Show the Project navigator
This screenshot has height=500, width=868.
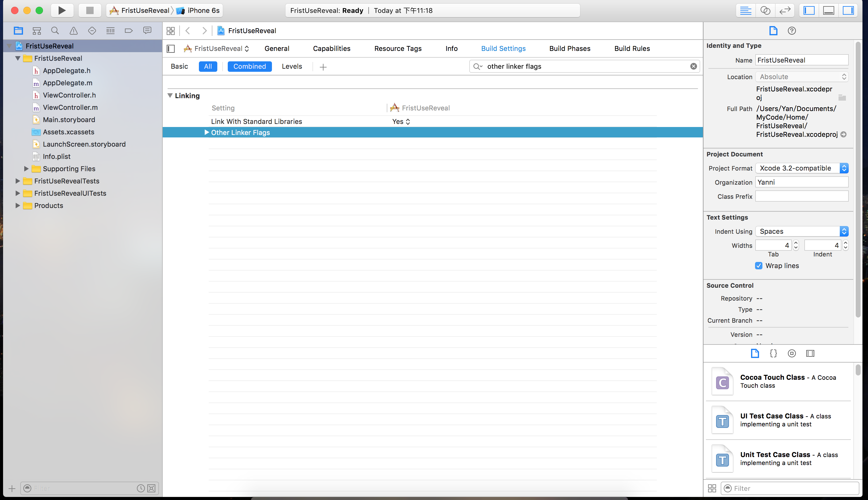click(18, 31)
